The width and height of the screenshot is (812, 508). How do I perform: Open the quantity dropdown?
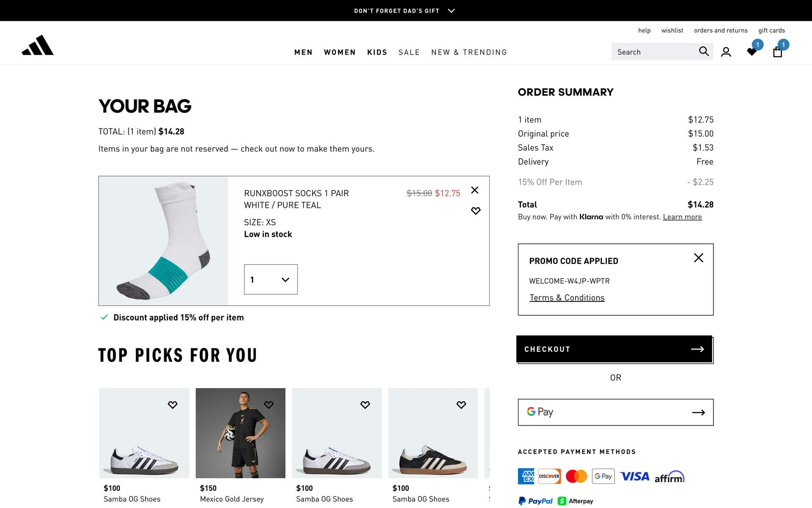[271, 279]
